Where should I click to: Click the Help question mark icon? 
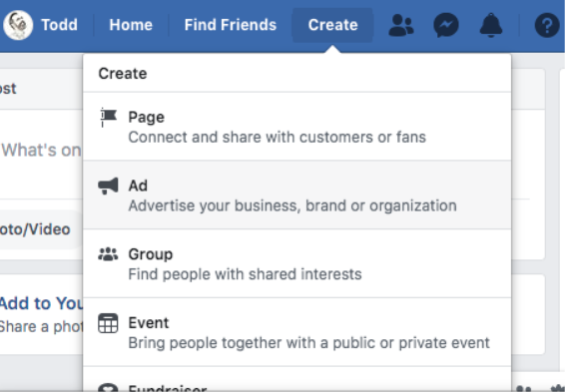(547, 25)
